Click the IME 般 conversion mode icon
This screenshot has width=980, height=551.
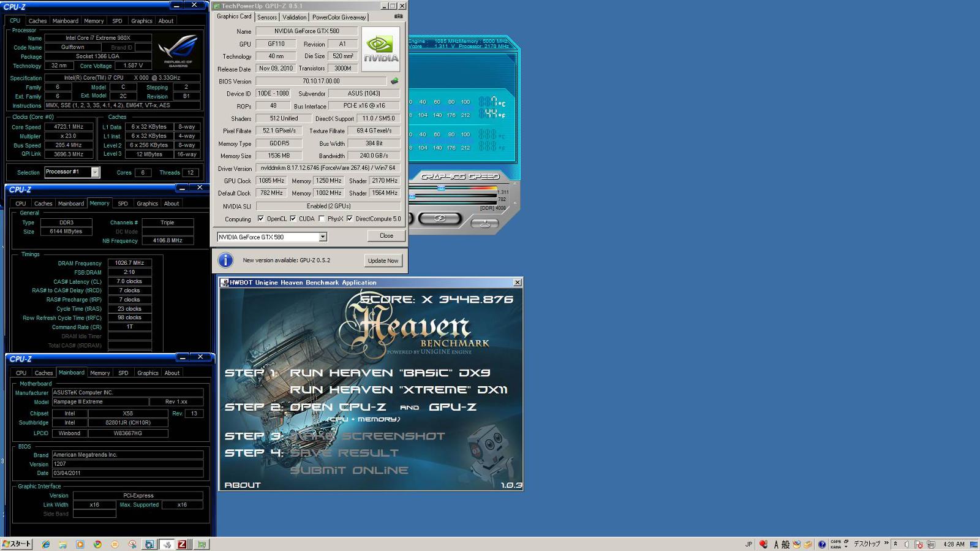point(785,544)
